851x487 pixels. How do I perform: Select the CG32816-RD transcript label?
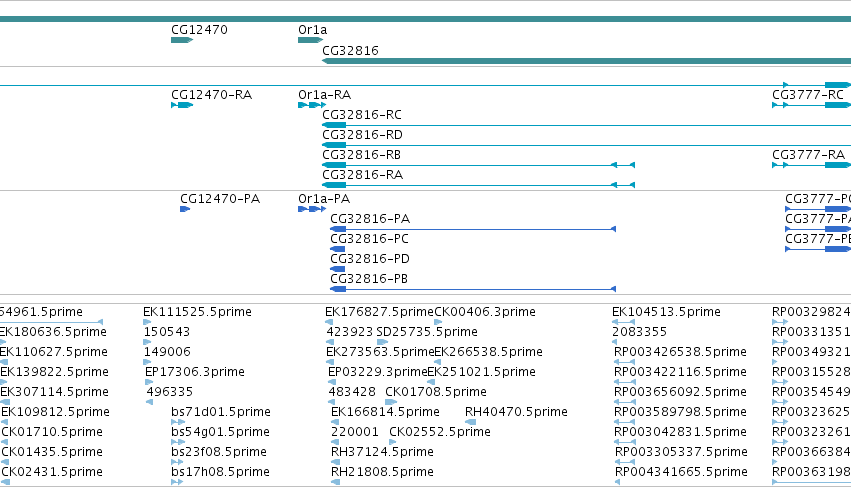363,135
